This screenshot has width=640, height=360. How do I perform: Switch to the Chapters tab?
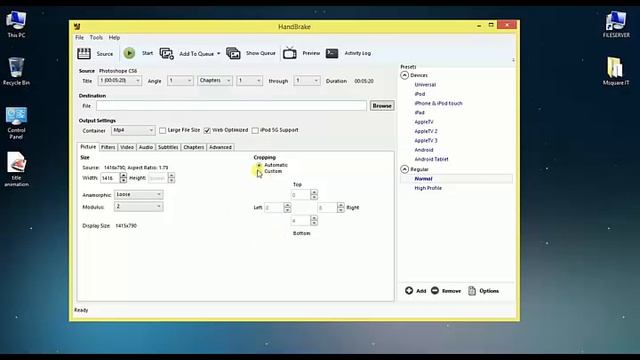coord(193,147)
